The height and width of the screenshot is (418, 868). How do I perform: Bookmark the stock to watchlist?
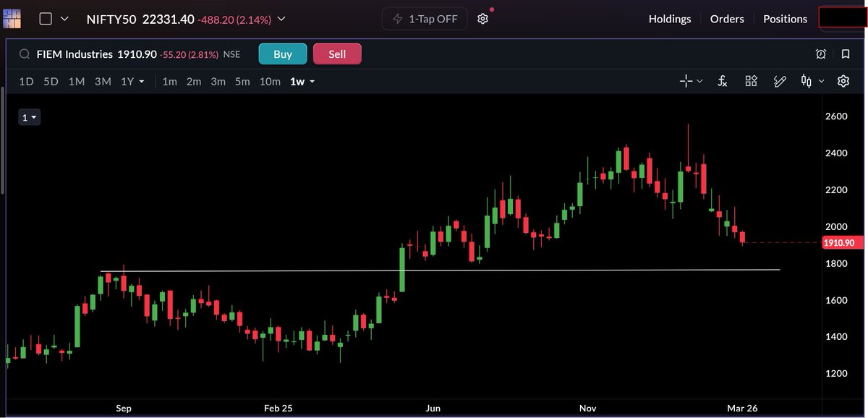point(846,54)
